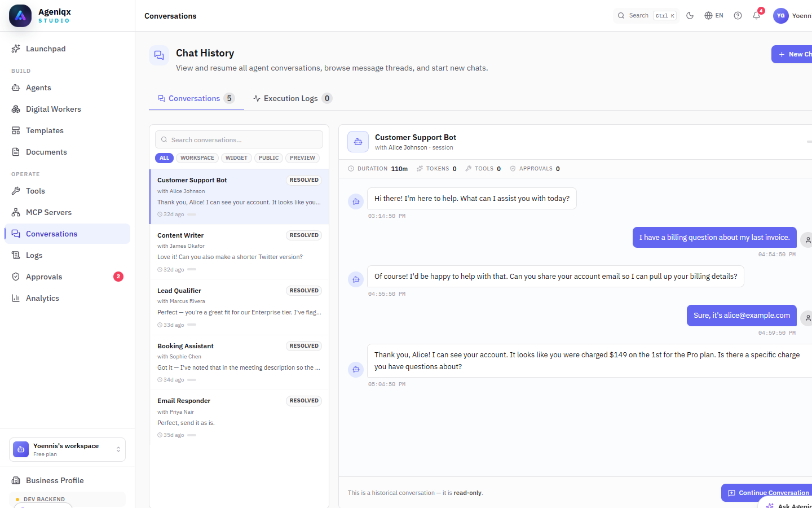This screenshot has width=812, height=508.
Task: Open the Lead Qualifier conversation
Action: coord(239,307)
